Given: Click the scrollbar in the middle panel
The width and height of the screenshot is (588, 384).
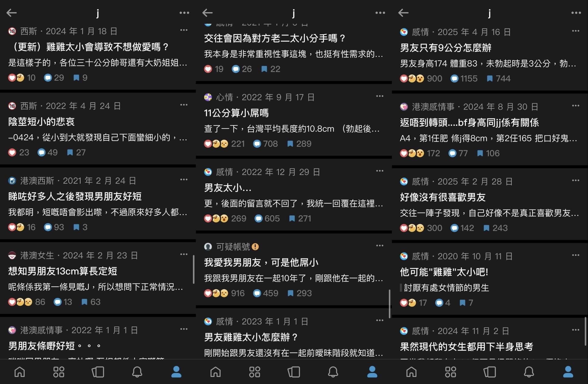Looking at the screenshot, I should pyautogui.click(x=390, y=304).
